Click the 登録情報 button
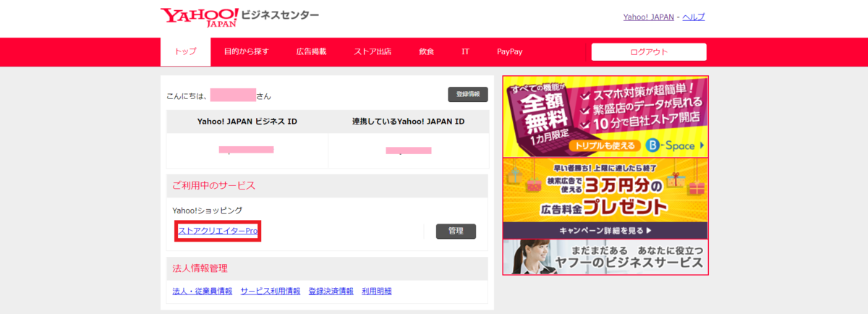The width and height of the screenshot is (868, 314). (468, 95)
